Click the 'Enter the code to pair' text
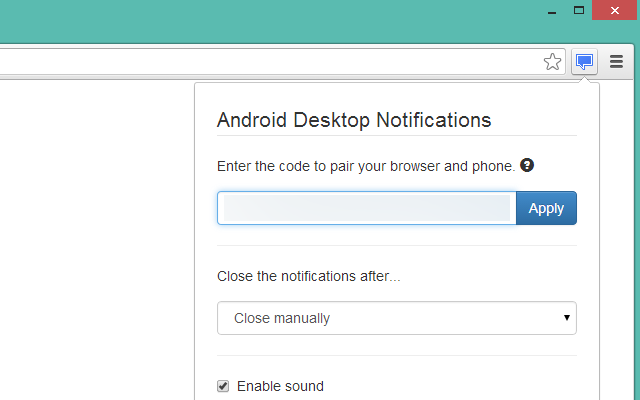 (366, 166)
